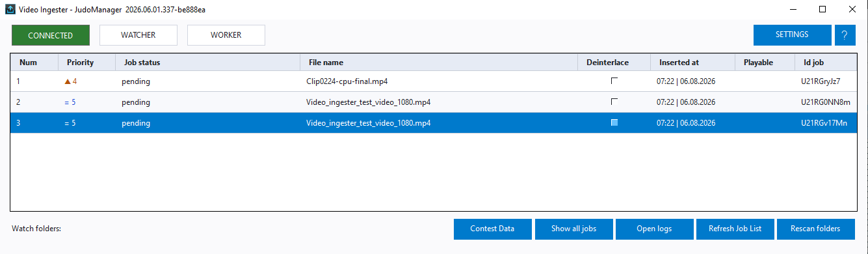Select the file name cell in row 3

439,123
